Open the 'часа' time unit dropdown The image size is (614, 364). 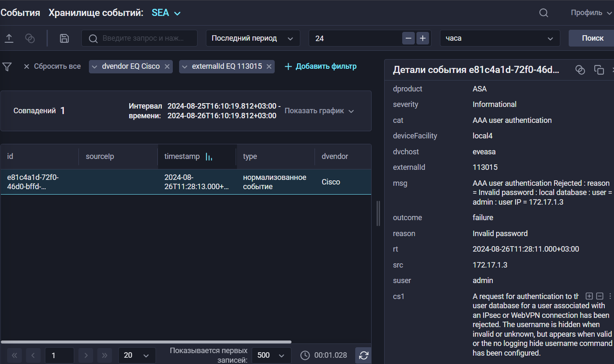500,38
